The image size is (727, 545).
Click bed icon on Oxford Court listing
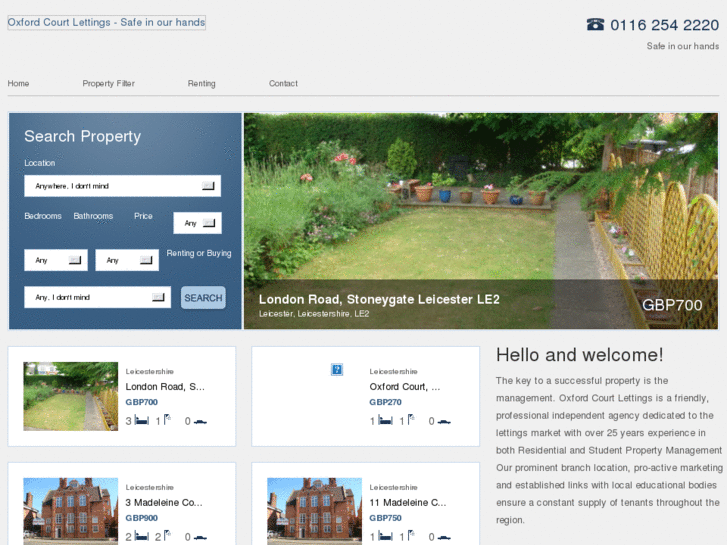point(386,421)
